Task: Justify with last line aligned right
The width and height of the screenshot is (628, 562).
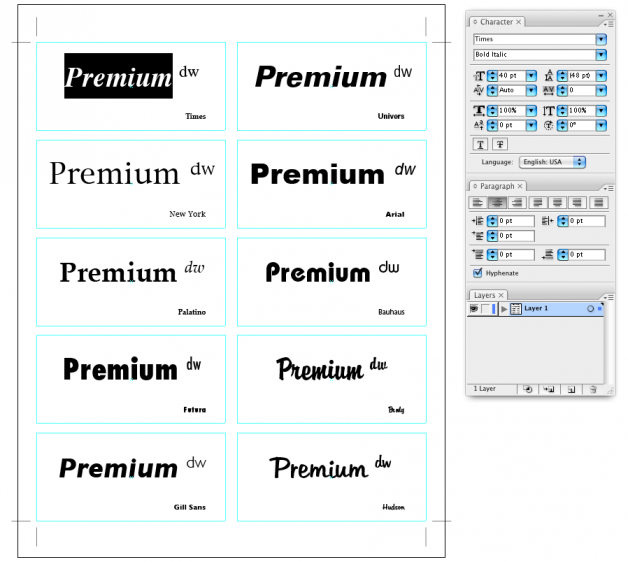Action: pyautogui.click(x=577, y=202)
